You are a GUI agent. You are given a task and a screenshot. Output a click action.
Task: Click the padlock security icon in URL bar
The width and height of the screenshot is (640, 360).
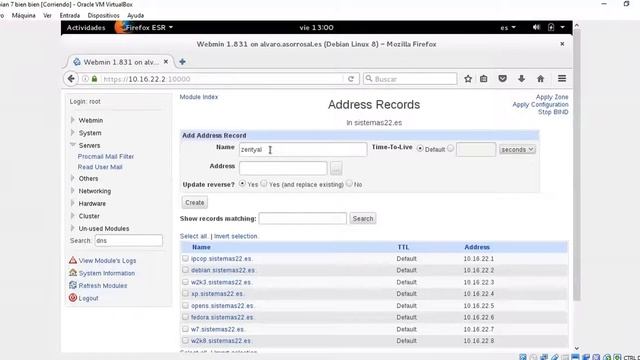[x=94, y=79]
